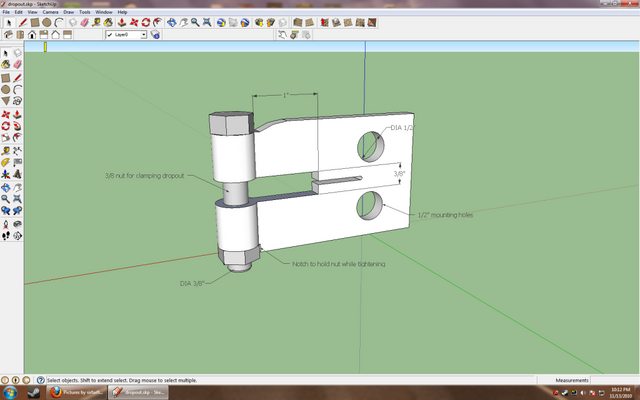This screenshot has width=640, height=400.
Task: Switch to the Right view
Action: (x=44, y=35)
